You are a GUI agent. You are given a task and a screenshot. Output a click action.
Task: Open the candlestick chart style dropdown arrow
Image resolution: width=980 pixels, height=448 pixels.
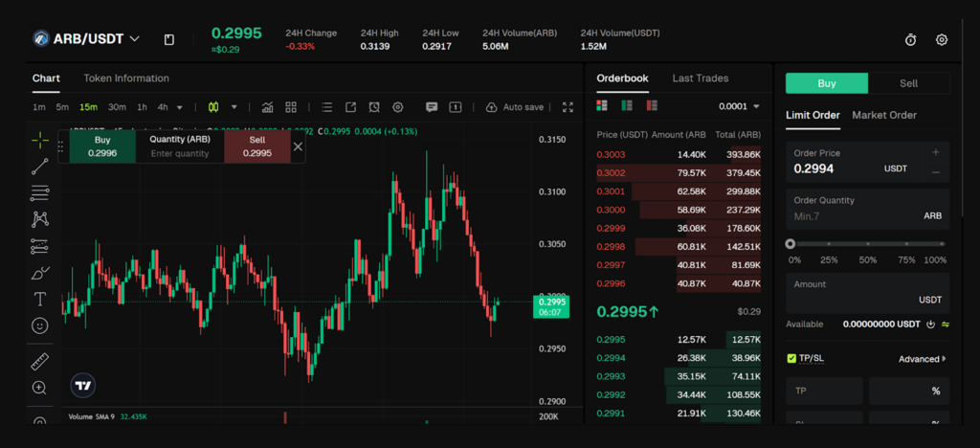[x=234, y=107]
